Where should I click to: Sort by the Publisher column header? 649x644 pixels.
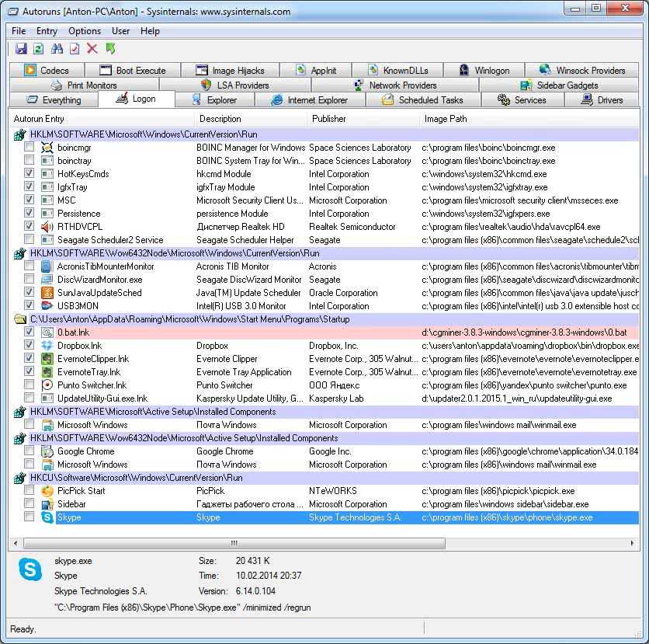(329, 119)
